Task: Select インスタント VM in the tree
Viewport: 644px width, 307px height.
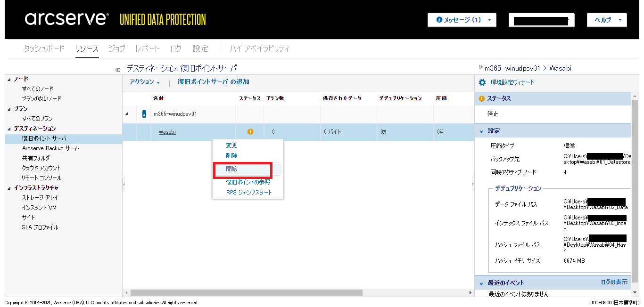Action: [39, 208]
